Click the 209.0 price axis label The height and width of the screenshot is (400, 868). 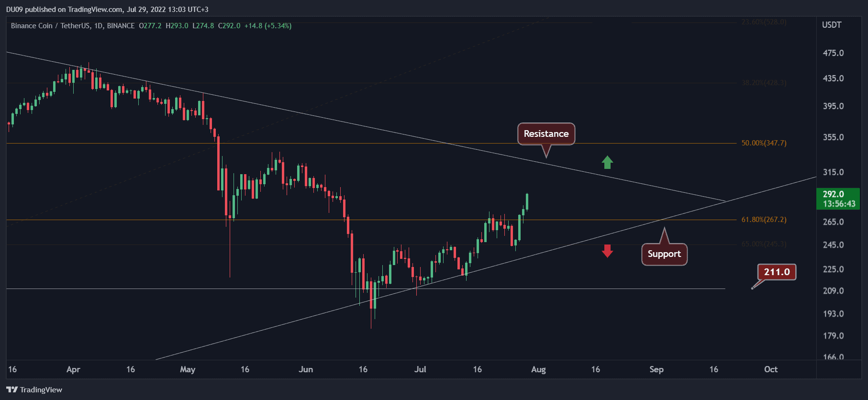[x=834, y=291]
